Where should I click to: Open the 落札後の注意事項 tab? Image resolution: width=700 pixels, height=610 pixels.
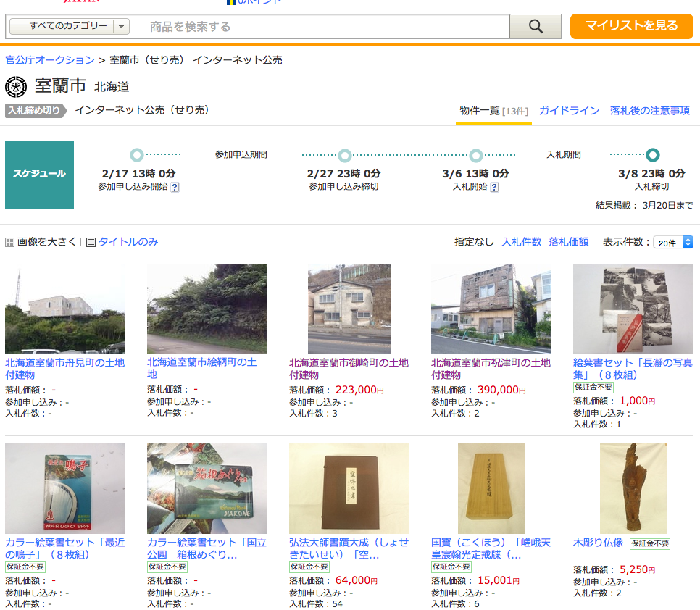point(649,111)
